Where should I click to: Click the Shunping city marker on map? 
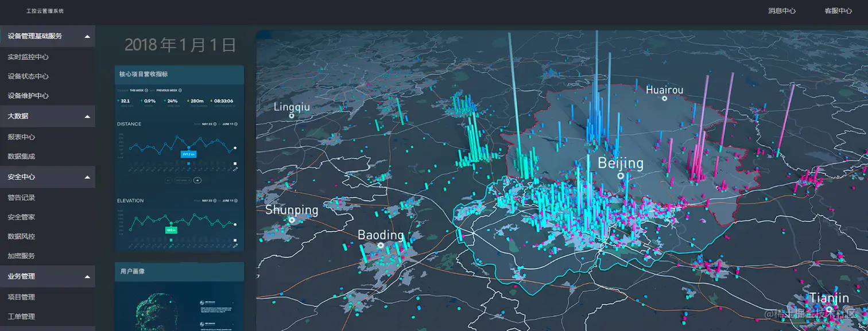click(x=292, y=220)
